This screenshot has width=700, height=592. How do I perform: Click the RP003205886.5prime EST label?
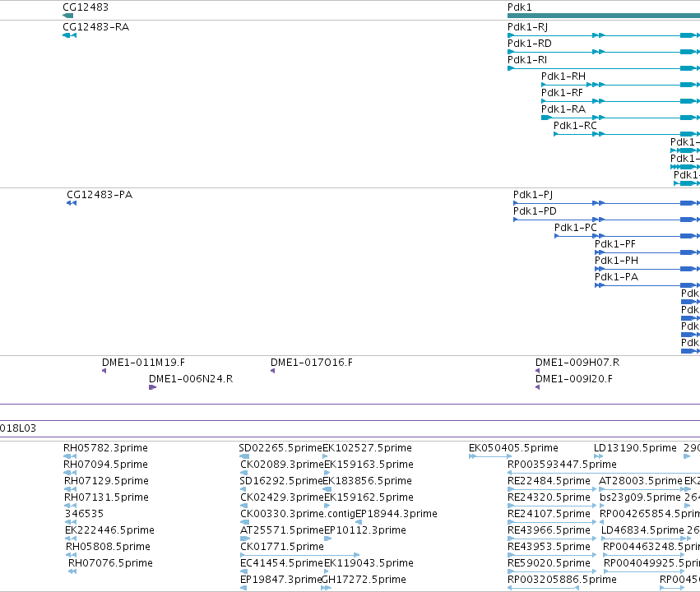[562, 580]
